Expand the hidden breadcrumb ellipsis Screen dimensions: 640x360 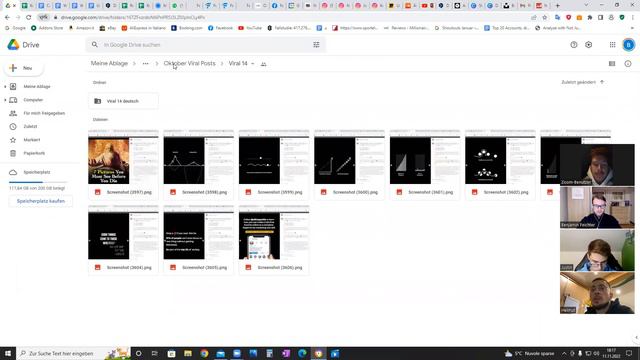(145, 64)
